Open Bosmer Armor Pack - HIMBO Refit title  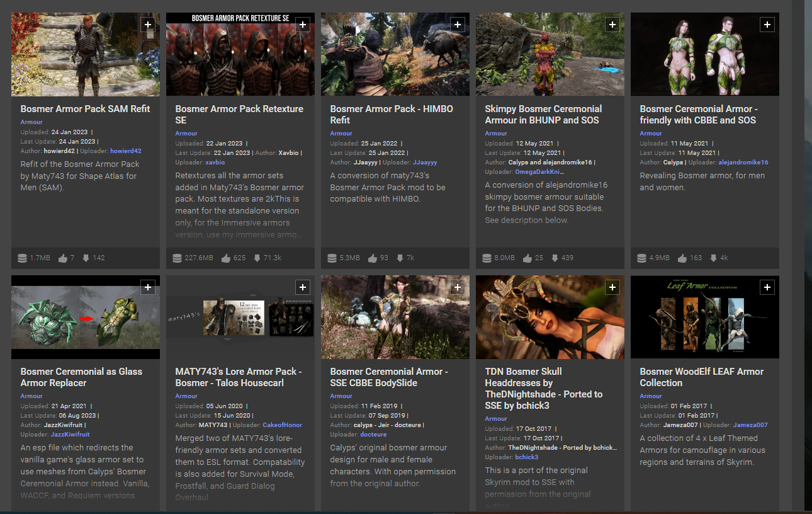coord(392,115)
